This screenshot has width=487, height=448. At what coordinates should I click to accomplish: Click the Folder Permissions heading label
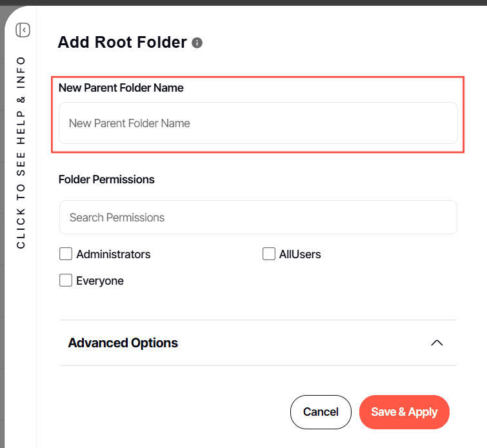pyautogui.click(x=106, y=179)
